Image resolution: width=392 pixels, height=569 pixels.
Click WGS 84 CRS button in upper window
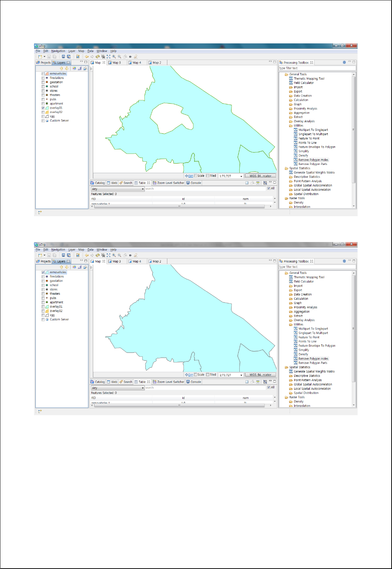pos(260,176)
